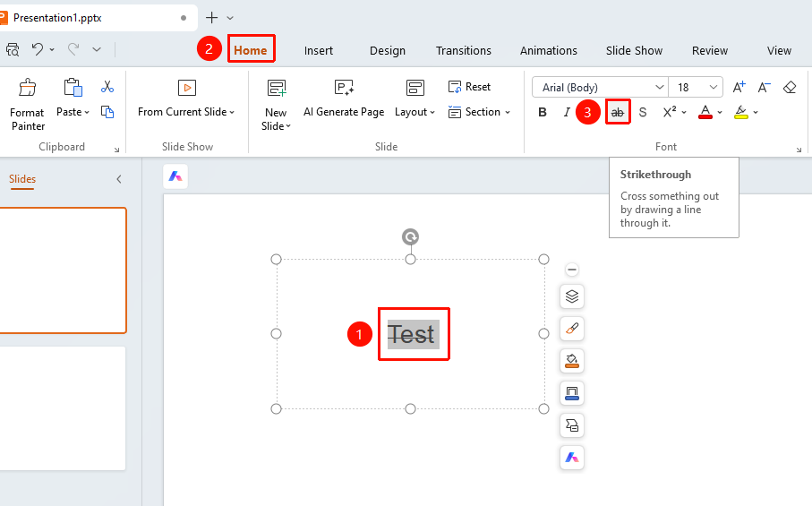Start slideshow From Current Slide icon
812x506 pixels.
click(x=187, y=88)
